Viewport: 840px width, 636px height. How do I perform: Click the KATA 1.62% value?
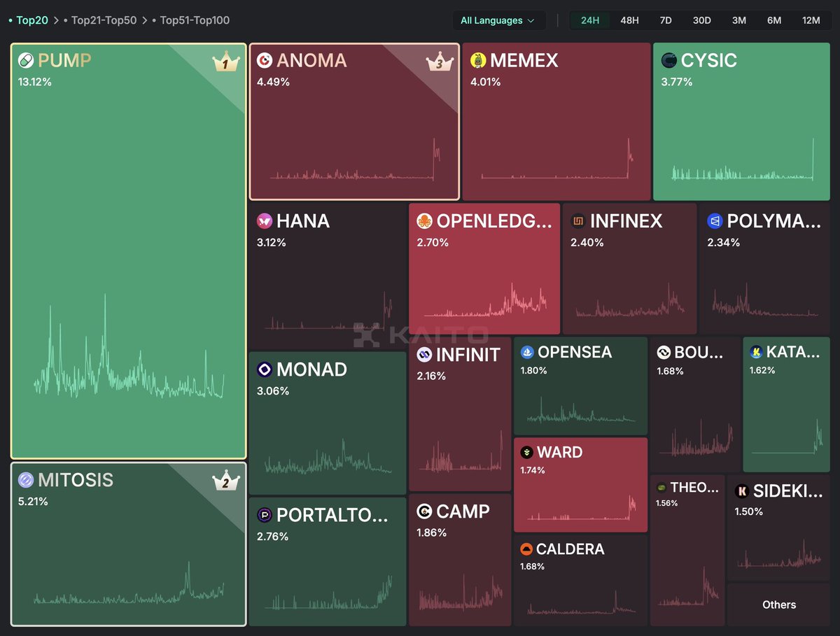coord(762,371)
